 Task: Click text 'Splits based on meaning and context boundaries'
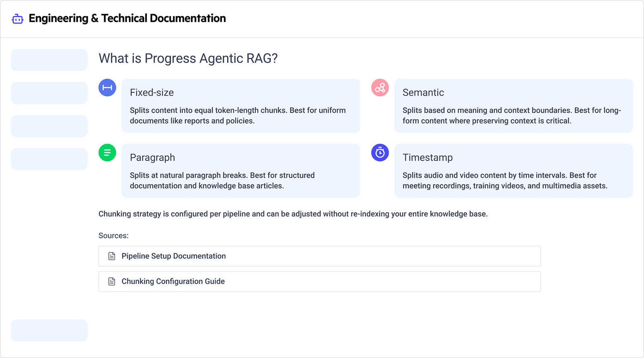[487, 110]
